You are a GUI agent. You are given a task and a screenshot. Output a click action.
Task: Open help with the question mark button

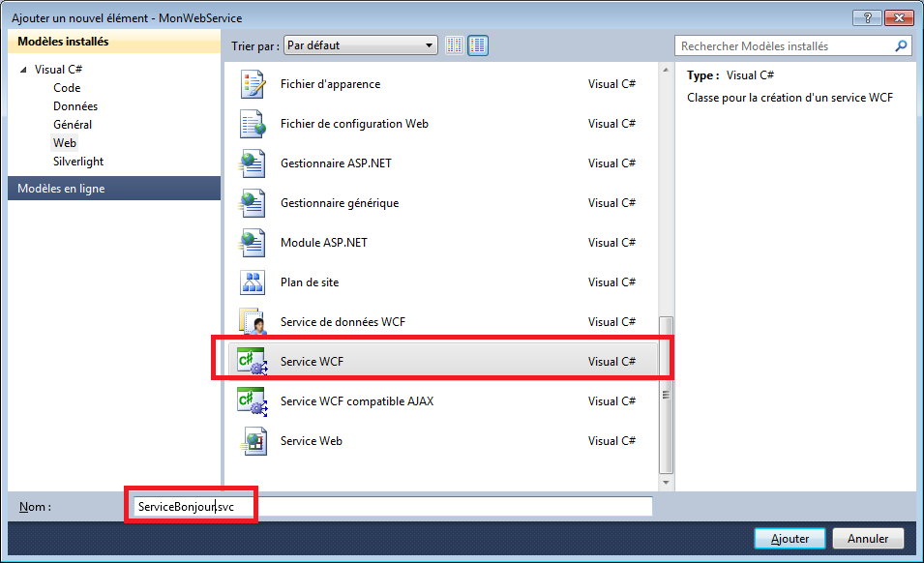click(x=867, y=17)
